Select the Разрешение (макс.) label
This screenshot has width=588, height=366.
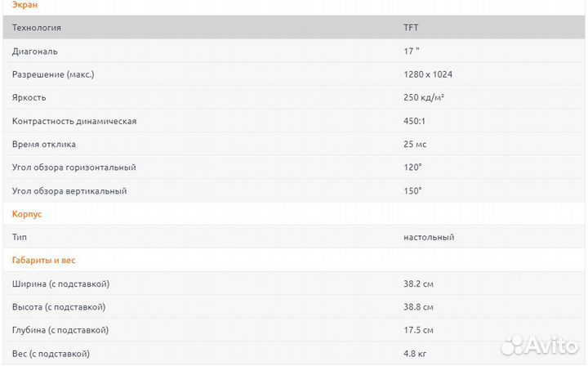coord(53,74)
